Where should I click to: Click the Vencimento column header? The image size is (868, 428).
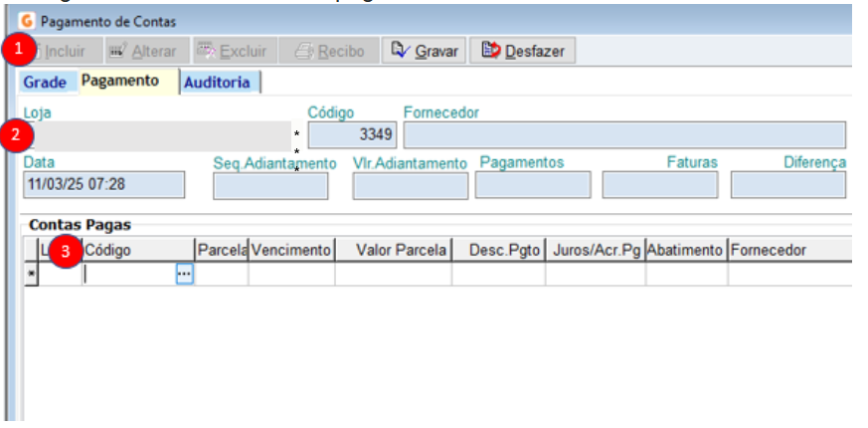[291, 250]
